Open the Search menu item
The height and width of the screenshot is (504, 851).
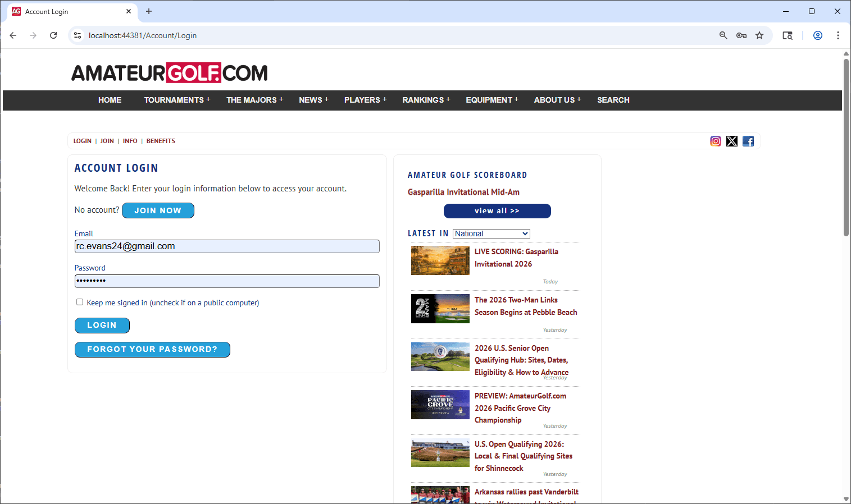[613, 100]
